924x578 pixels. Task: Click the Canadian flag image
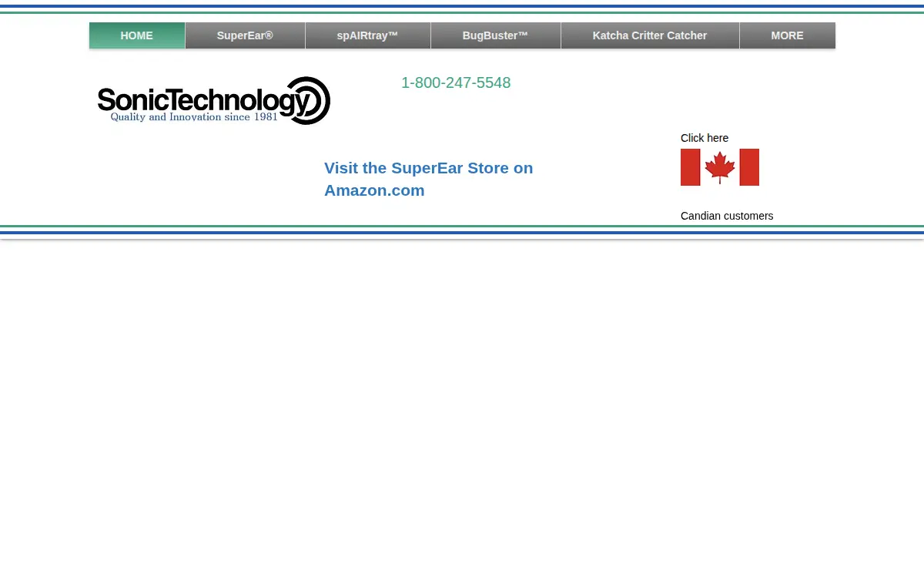pyautogui.click(x=720, y=167)
